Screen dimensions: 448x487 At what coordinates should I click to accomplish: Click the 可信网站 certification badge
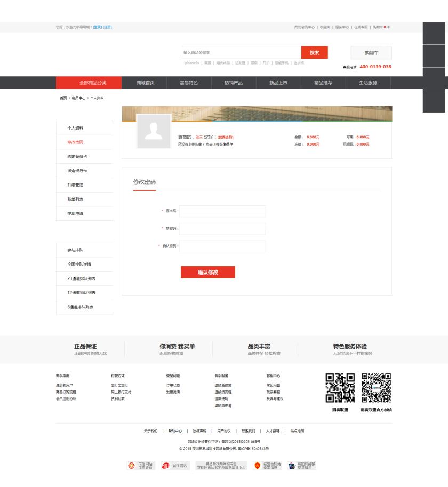(x=141, y=466)
